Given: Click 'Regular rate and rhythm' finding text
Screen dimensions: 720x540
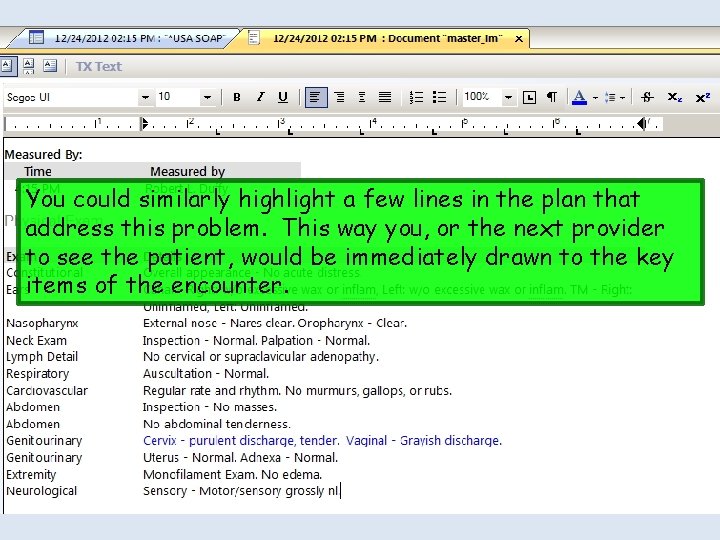Looking at the screenshot, I should (212, 391).
